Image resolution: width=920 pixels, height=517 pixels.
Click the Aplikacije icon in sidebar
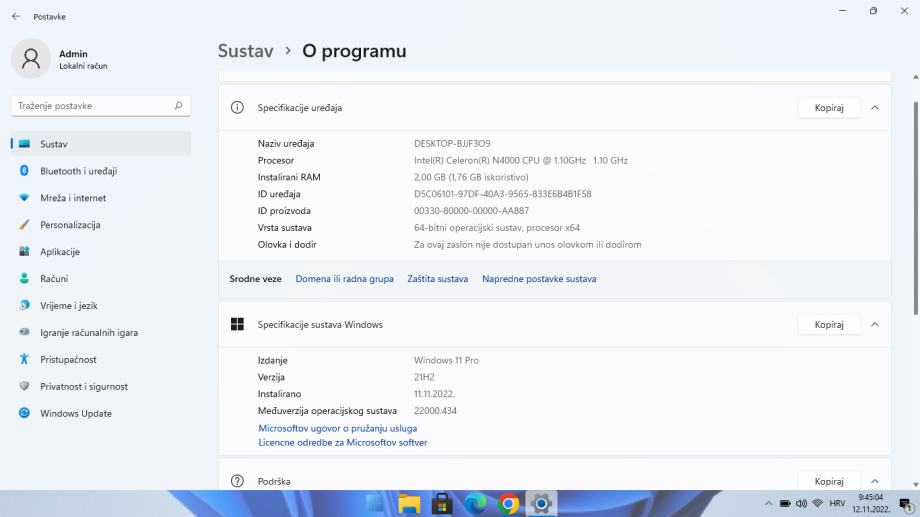(24, 252)
